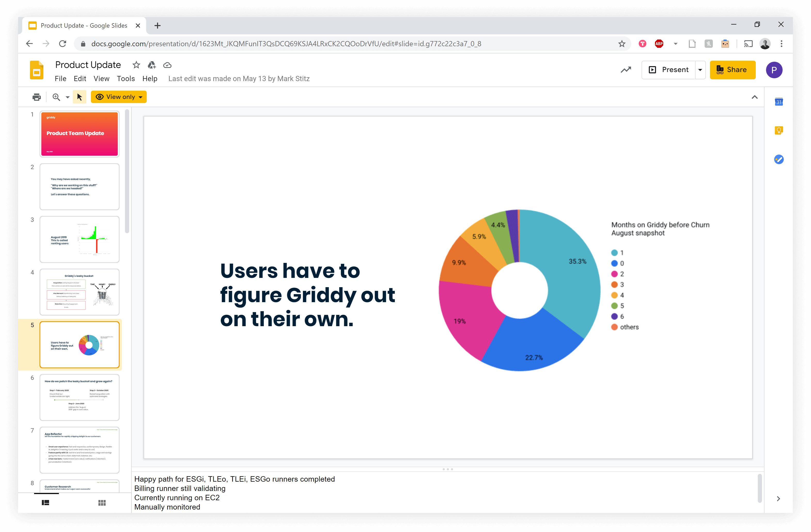Select the arrow cursor tool
This screenshot has height=532, width=811.
pyautogui.click(x=80, y=97)
